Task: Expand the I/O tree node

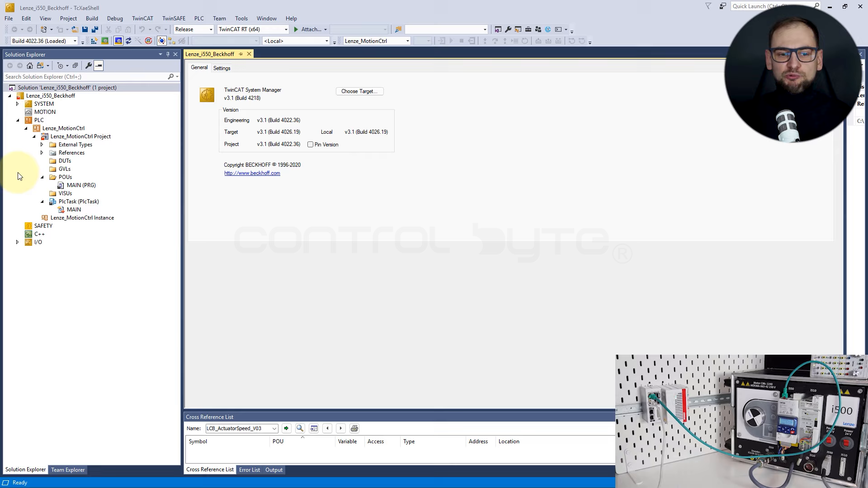Action: 18,242
